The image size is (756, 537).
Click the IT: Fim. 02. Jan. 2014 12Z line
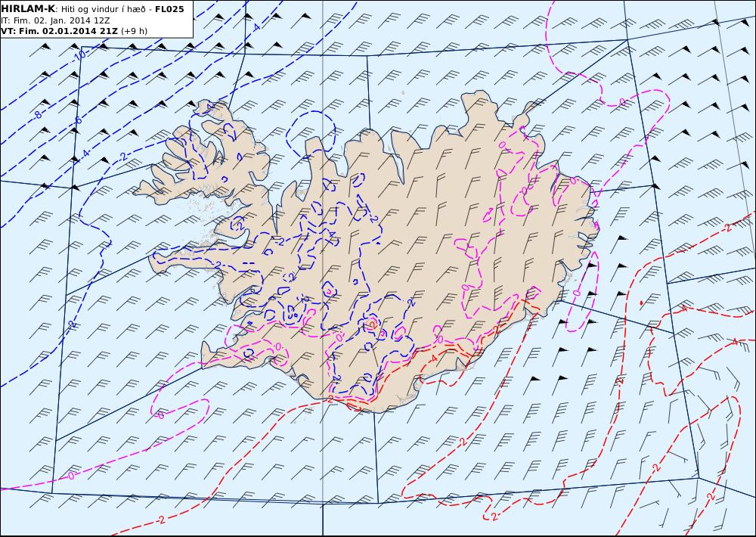55,20
